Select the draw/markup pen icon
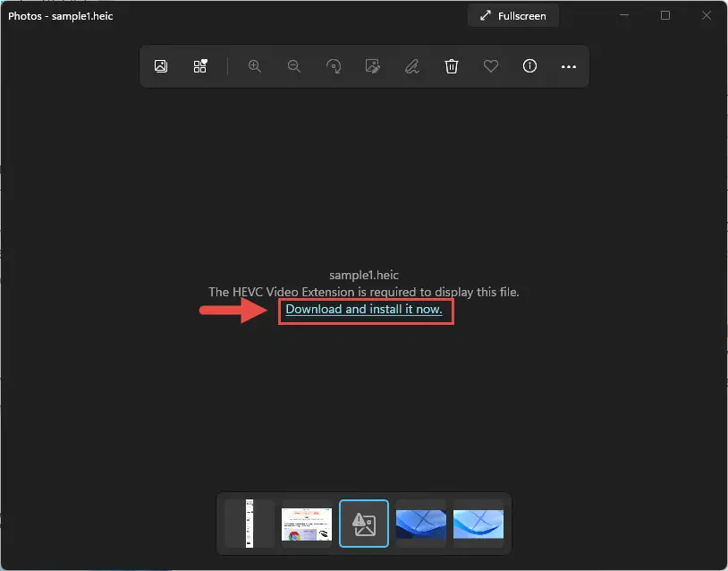728x571 pixels. [411, 66]
